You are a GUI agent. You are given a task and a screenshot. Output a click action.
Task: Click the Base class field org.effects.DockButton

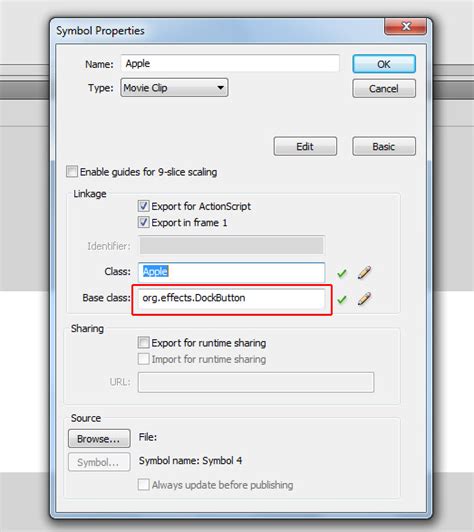point(231,298)
